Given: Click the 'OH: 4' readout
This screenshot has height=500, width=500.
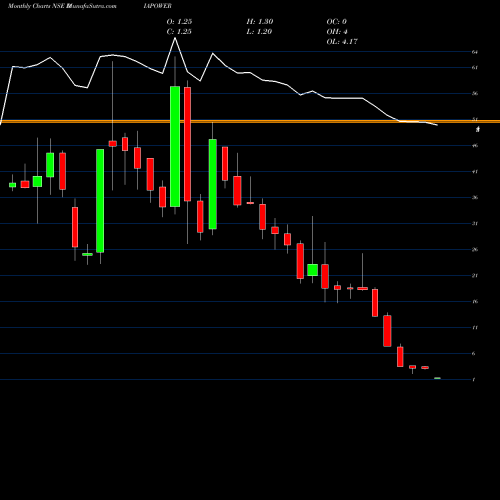Looking at the screenshot, I should 337,32.
